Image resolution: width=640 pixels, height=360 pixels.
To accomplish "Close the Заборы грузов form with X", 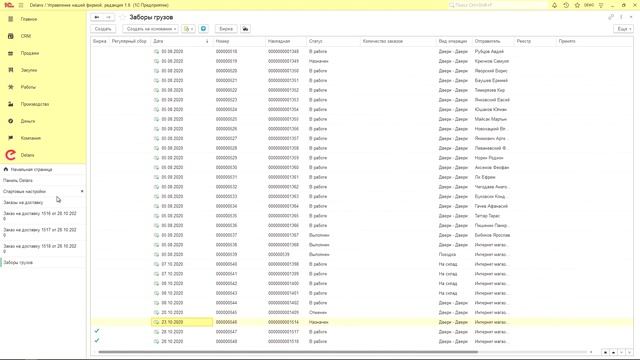I will pos(631,17).
